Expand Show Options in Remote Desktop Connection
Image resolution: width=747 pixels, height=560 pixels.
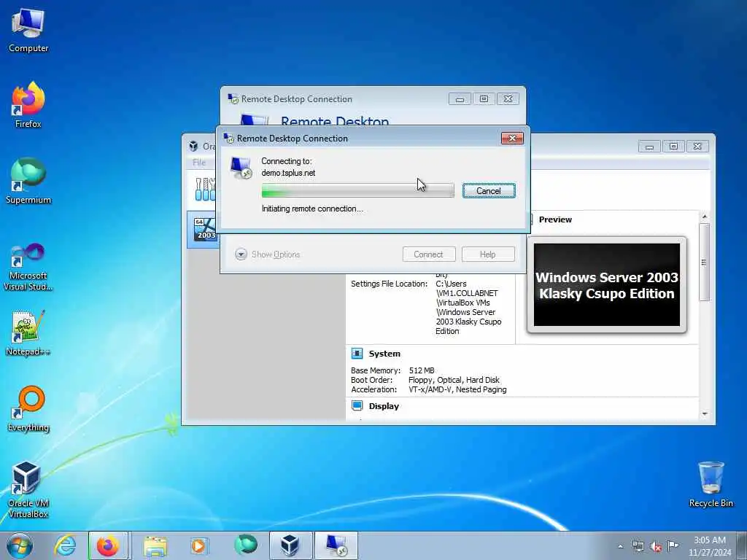click(267, 254)
